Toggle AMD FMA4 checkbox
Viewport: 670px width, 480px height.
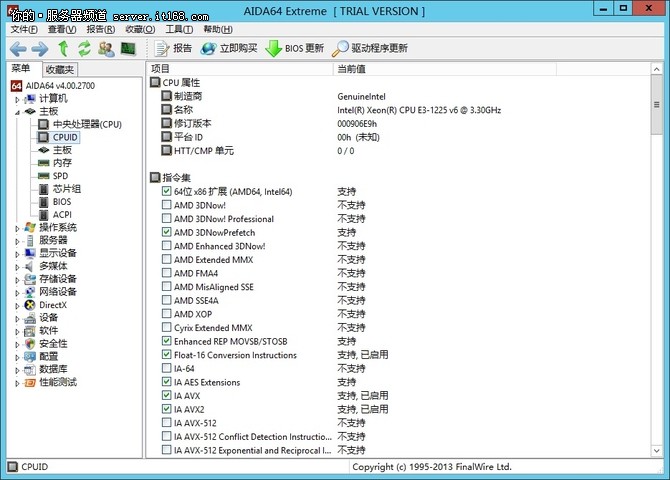pos(167,273)
